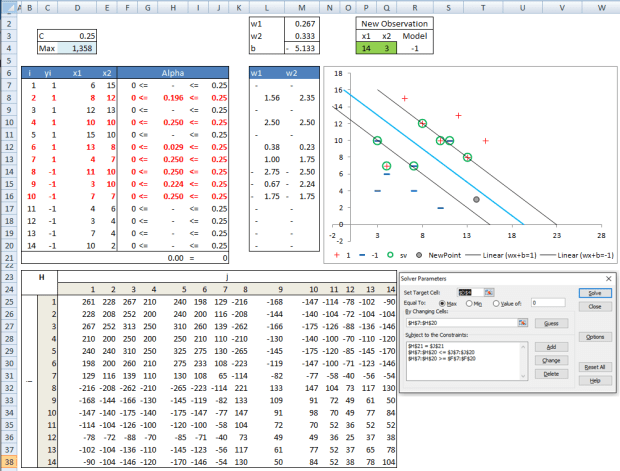Click the Set Target Cell input field
This screenshot has height=471, width=620.
(470, 291)
